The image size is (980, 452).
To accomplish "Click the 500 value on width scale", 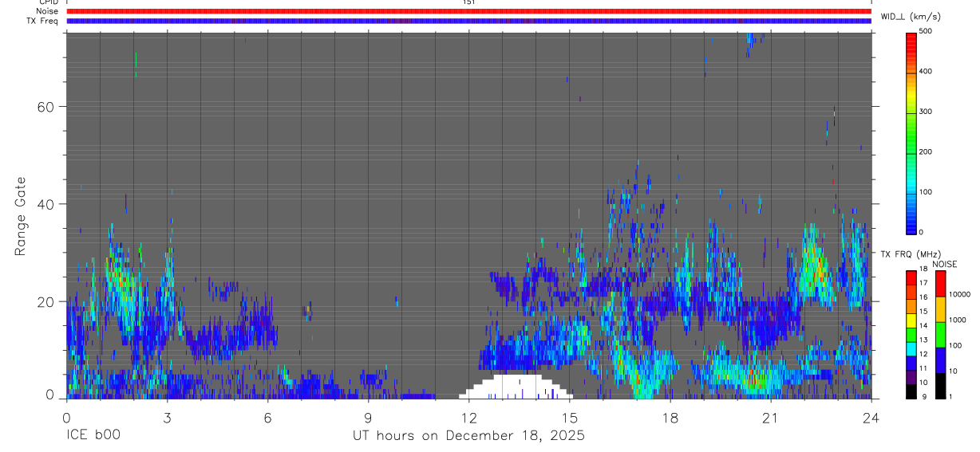I will [x=926, y=31].
